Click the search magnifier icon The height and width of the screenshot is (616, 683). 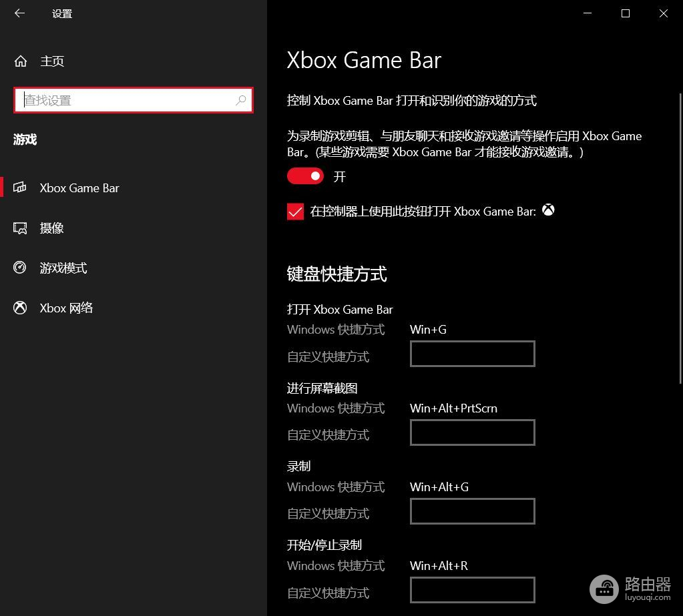(241, 101)
